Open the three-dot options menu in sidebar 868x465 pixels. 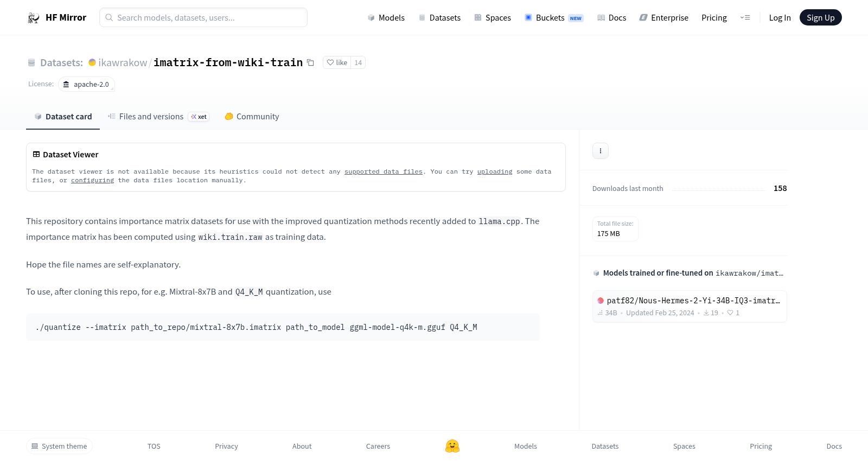[x=601, y=151]
